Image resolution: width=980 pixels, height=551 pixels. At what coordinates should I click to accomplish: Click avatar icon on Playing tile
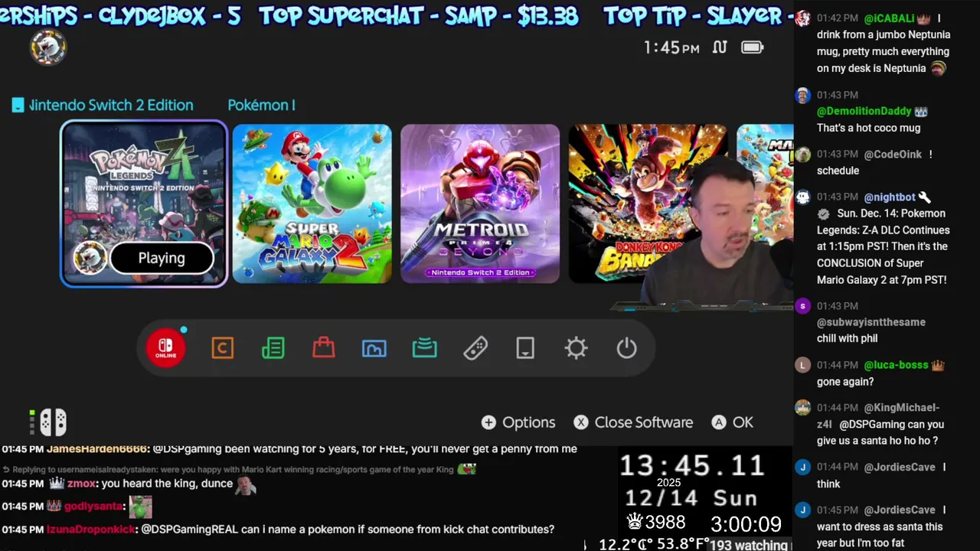point(90,258)
